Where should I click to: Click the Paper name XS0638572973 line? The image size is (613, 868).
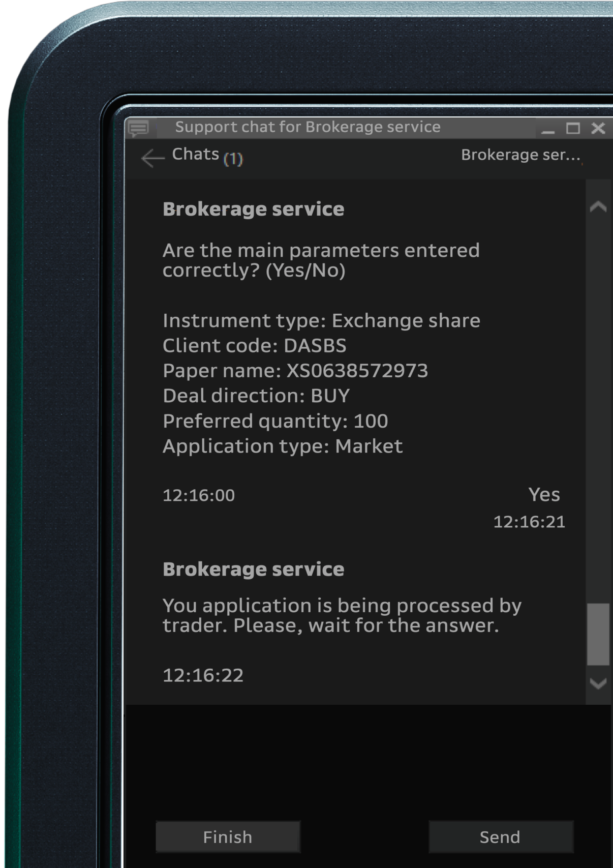tap(295, 371)
